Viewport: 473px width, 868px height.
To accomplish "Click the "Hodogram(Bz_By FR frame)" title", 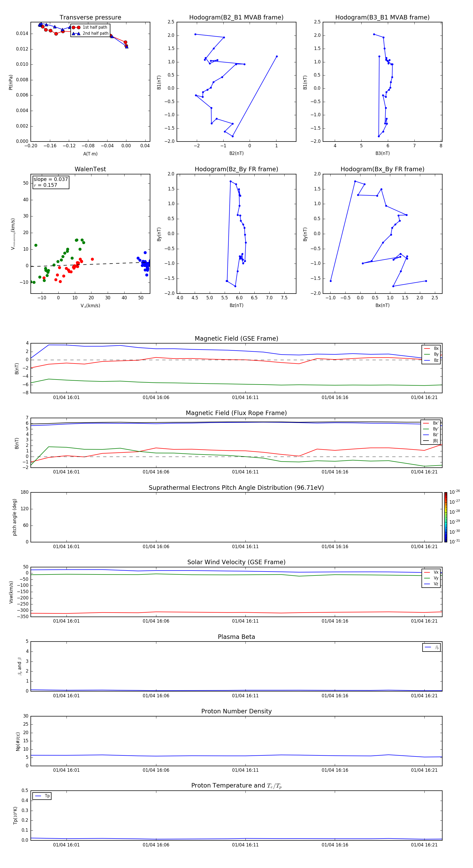I will tap(236, 169).
